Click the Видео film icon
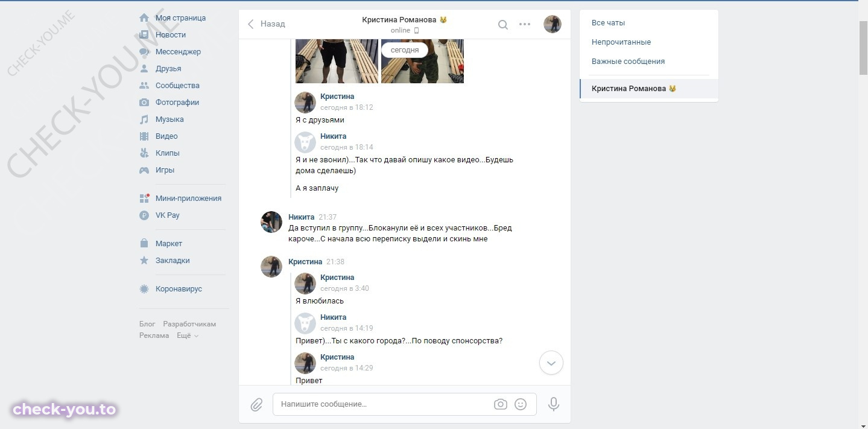Image resolution: width=868 pixels, height=429 pixels. pyautogui.click(x=144, y=136)
